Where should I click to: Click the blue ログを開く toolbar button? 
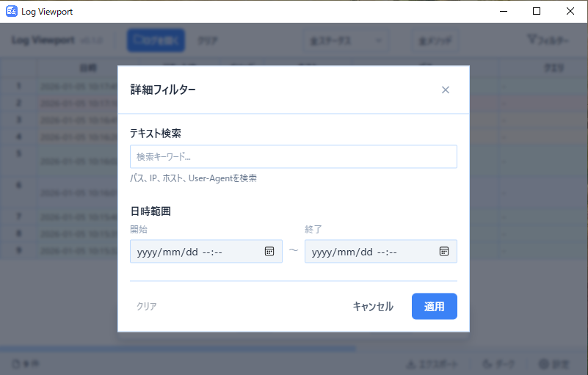point(156,40)
